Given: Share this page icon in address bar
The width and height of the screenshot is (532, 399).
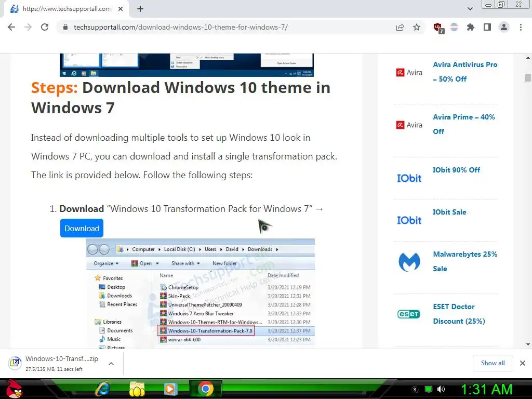Looking at the screenshot, I should 400,27.
